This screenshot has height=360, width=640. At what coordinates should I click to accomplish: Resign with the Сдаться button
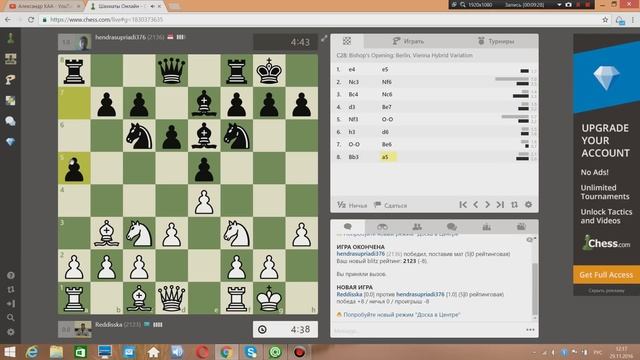(x=391, y=205)
